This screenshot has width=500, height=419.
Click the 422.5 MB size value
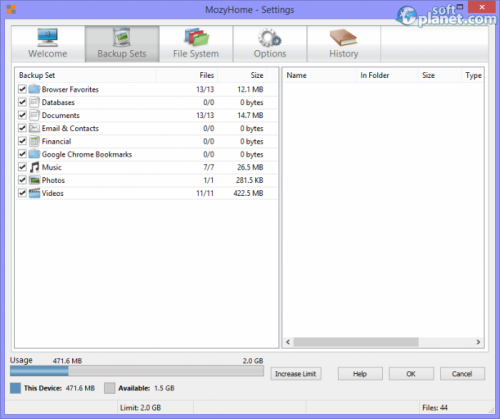248,193
